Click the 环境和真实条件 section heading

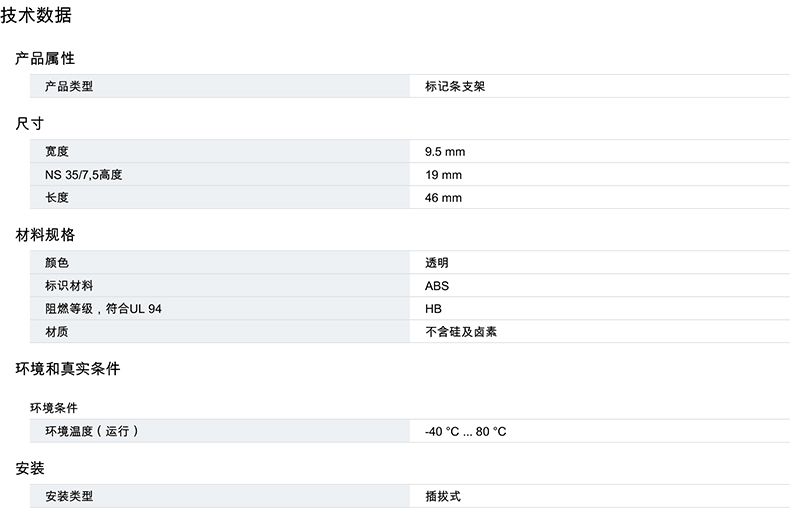pos(68,369)
